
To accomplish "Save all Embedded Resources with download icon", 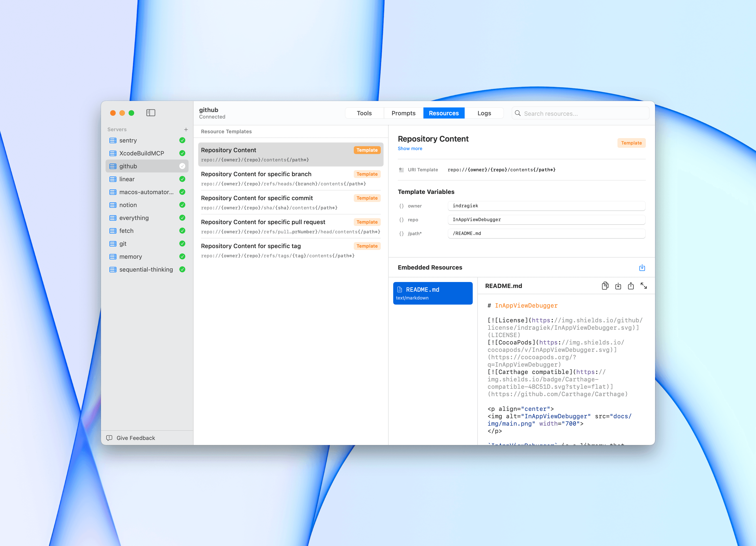I will click(x=642, y=267).
